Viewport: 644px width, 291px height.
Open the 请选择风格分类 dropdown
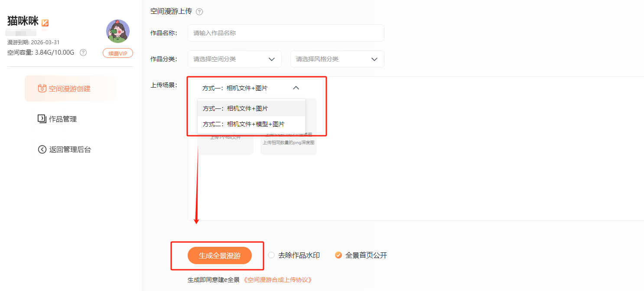[337, 59]
